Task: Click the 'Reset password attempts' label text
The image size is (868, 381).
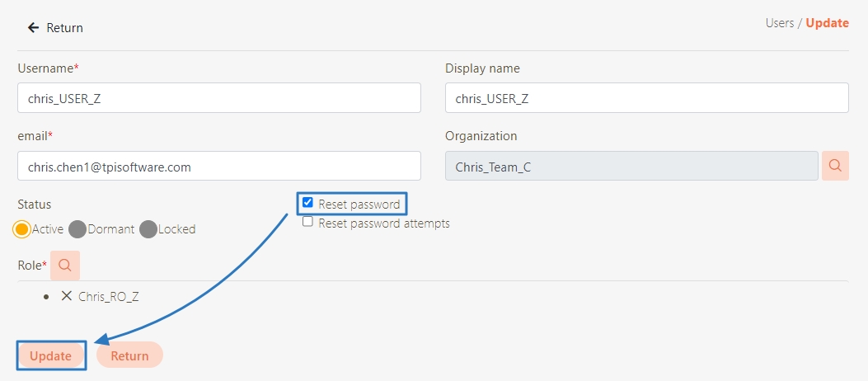Action: click(x=384, y=223)
